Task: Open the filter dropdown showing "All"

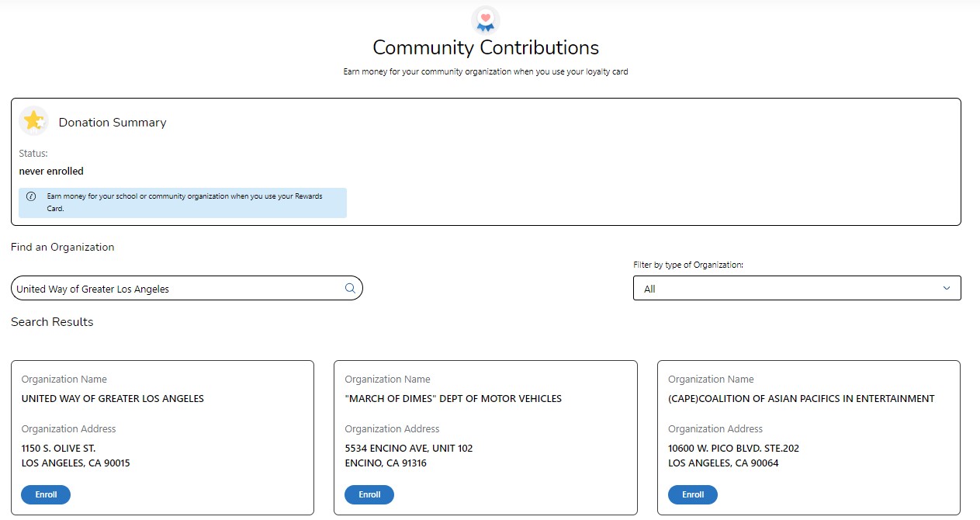Action: click(x=796, y=288)
